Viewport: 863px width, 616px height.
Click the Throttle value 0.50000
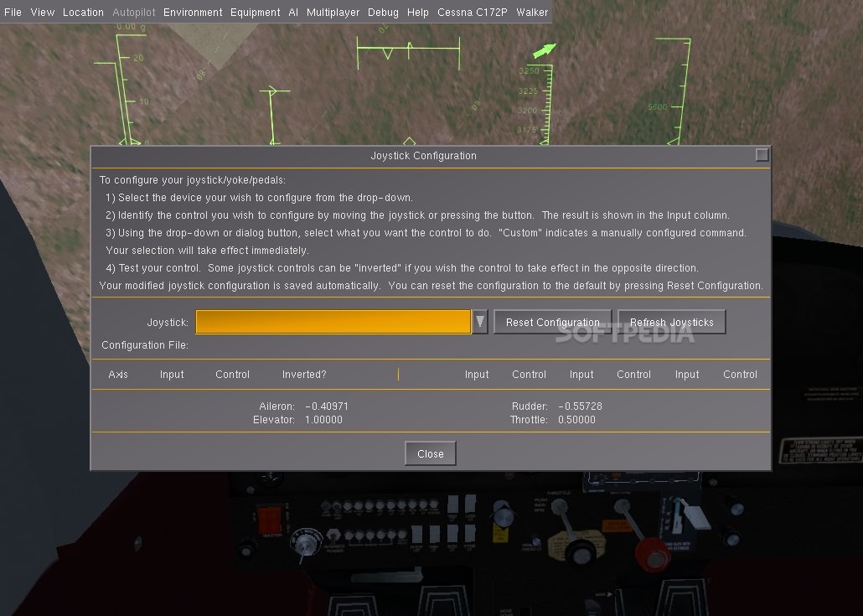[576, 420]
